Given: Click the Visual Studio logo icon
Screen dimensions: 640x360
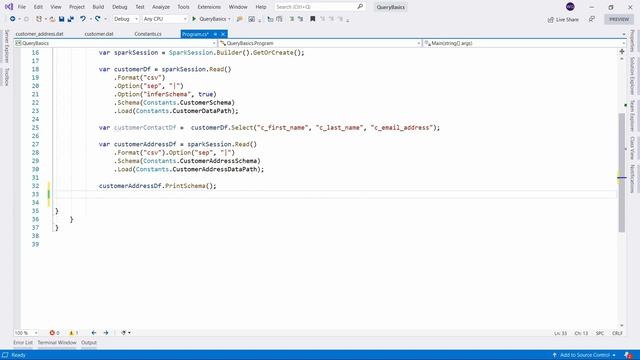Looking at the screenshot, I should [x=9, y=7].
